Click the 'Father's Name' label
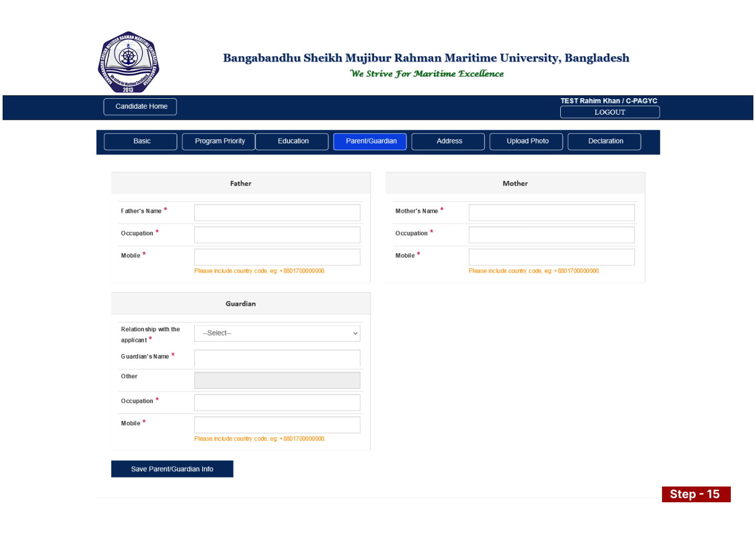The height and width of the screenshot is (538, 756). [x=141, y=211]
